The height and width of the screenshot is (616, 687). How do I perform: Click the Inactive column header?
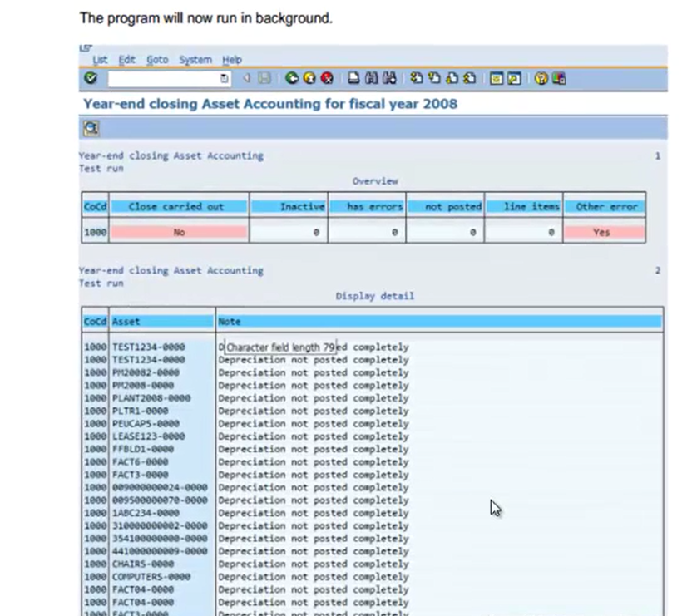click(289, 207)
